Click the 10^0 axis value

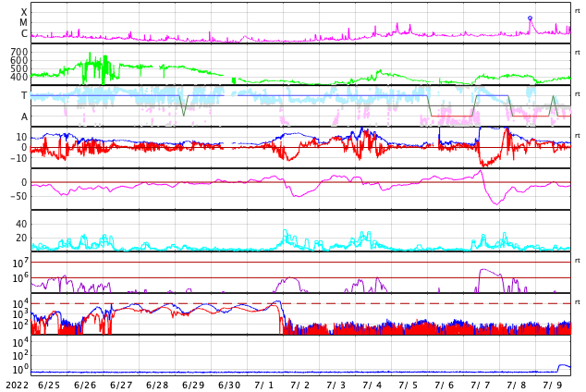tap(20, 369)
